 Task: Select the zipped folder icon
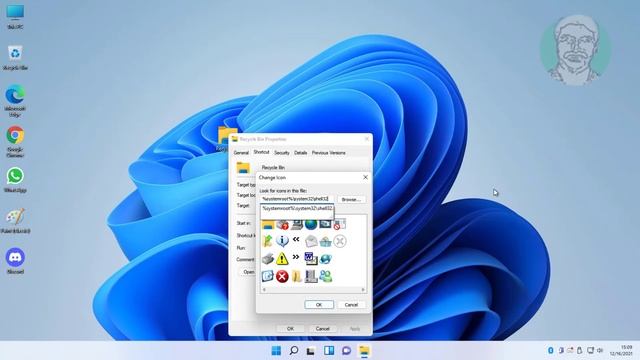(x=296, y=276)
